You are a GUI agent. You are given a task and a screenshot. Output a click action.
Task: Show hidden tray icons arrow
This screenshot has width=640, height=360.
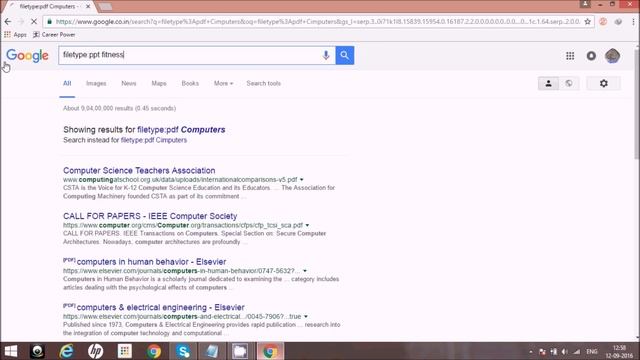pos(531,351)
